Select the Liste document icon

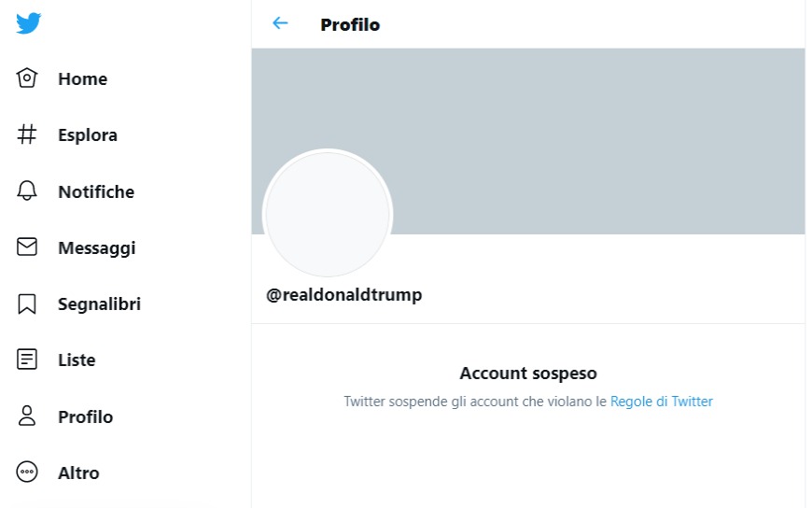coord(27,360)
